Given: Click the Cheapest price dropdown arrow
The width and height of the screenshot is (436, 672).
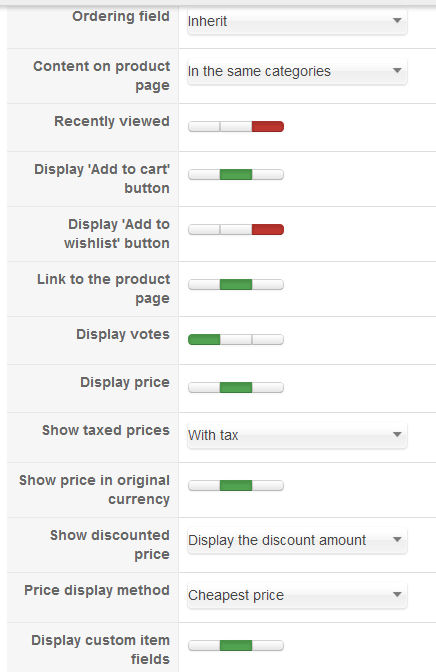Looking at the screenshot, I should pyautogui.click(x=397, y=594).
